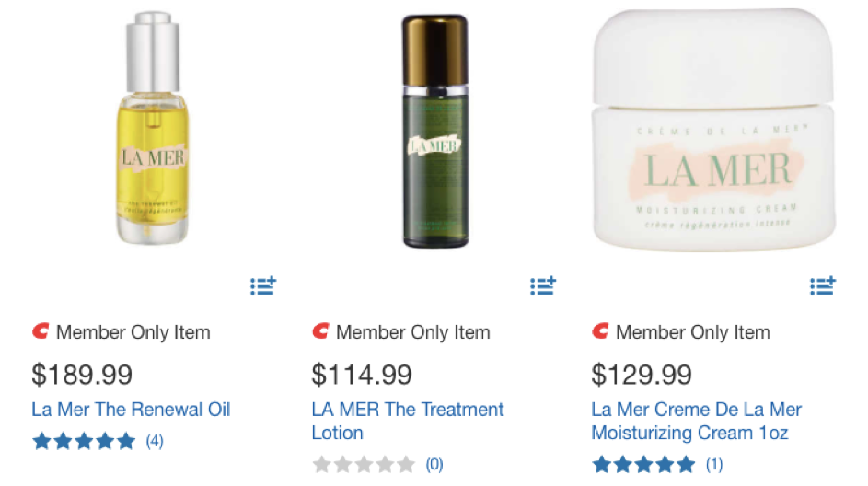Click the (0) review count

tap(434, 464)
